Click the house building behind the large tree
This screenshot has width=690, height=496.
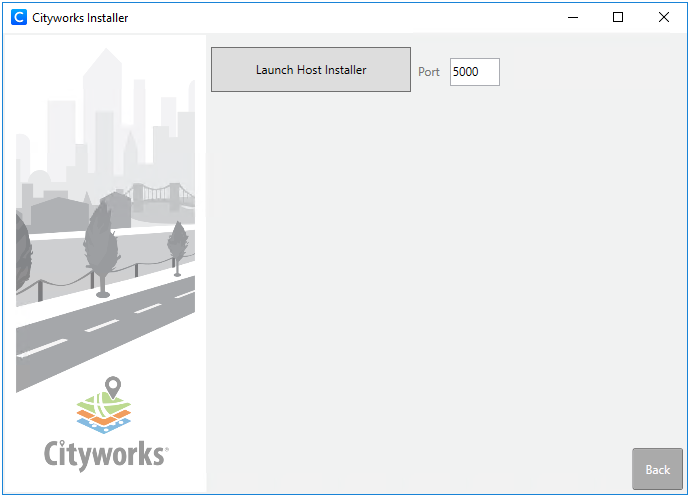pyautogui.click(x=60, y=215)
